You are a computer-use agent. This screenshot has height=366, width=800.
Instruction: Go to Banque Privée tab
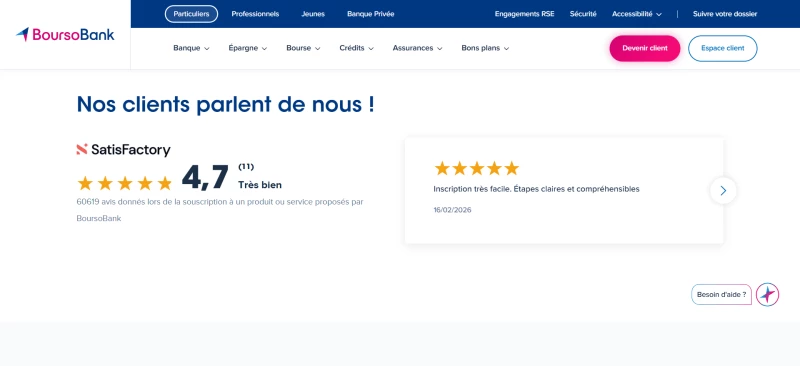click(370, 14)
